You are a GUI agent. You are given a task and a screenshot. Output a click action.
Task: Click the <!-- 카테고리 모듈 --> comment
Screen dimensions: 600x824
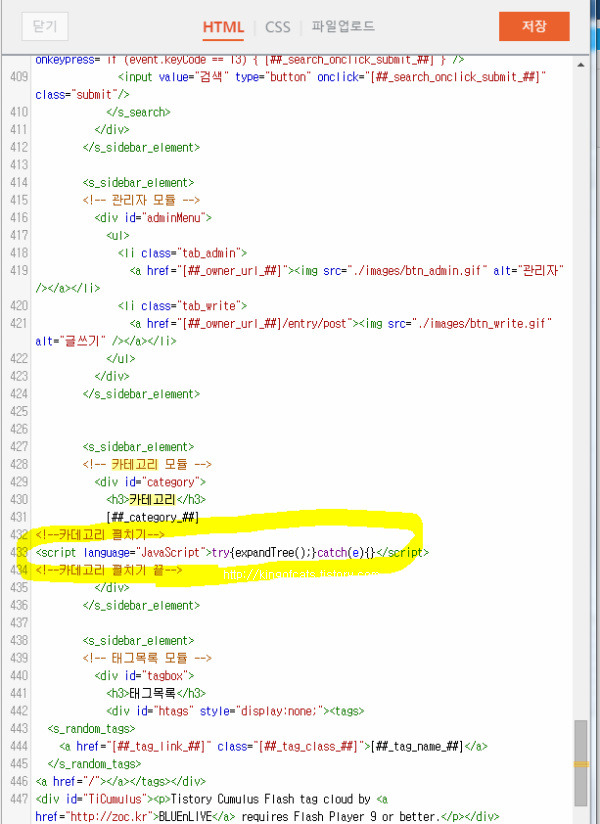[147, 465]
